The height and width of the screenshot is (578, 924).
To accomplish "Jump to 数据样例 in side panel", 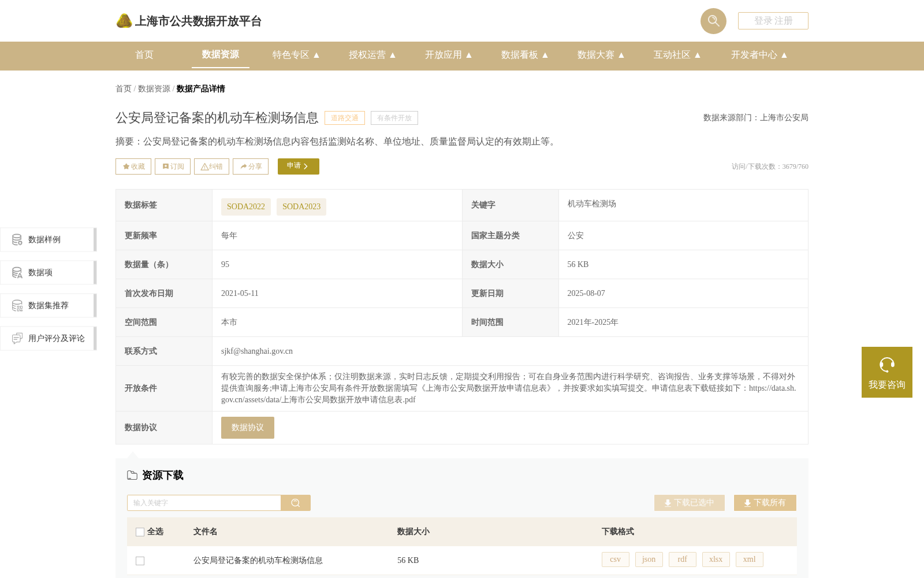I will point(48,239).
